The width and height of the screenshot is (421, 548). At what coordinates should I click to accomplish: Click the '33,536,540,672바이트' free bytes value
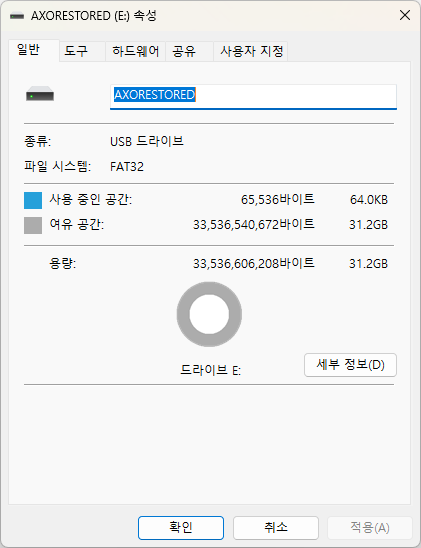(254, 224)
